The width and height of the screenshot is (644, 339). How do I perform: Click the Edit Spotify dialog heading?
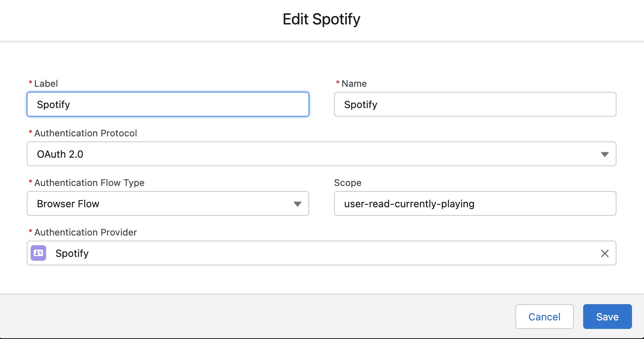click(322, 19)
